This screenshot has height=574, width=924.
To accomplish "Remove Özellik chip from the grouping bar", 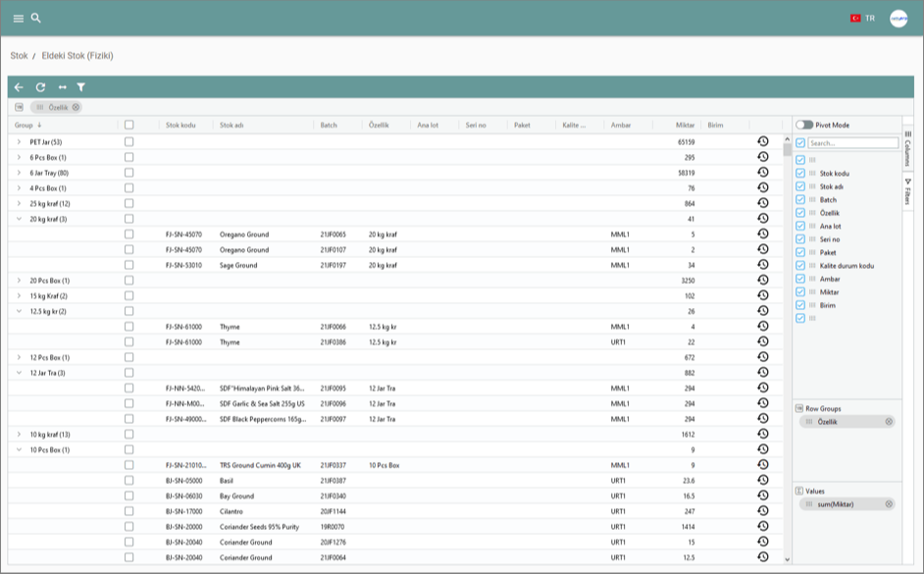I will click(76, 107).
